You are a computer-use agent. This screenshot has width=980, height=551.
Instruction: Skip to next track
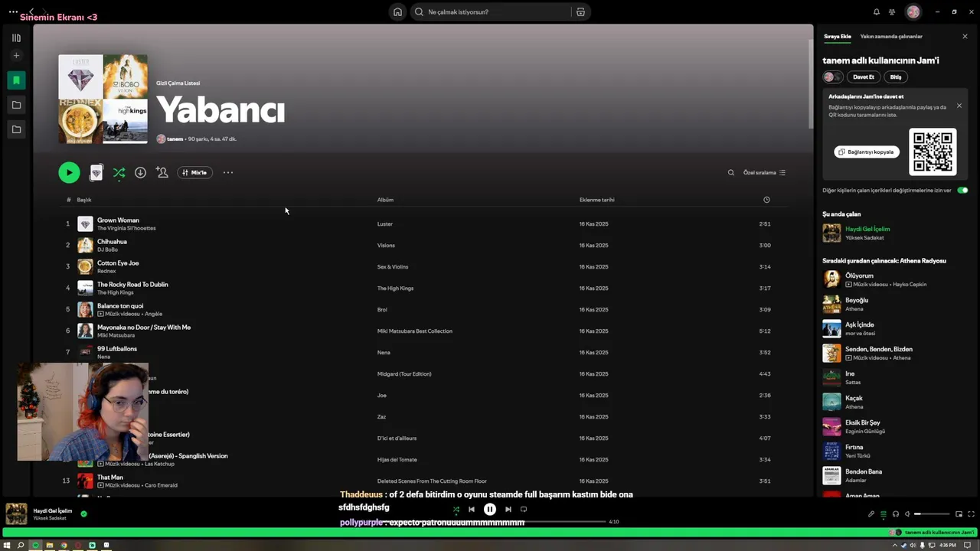coord(508,509)
